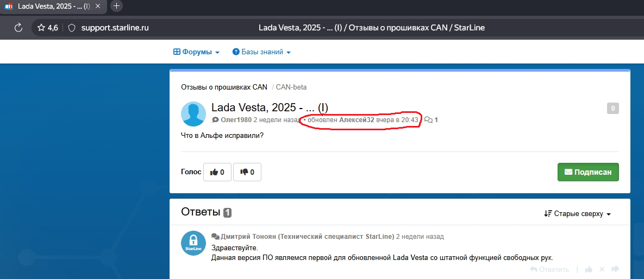The image size is (644, 279).
Task: Expand the Базы знаний dropdown menu
Action: 261,52
